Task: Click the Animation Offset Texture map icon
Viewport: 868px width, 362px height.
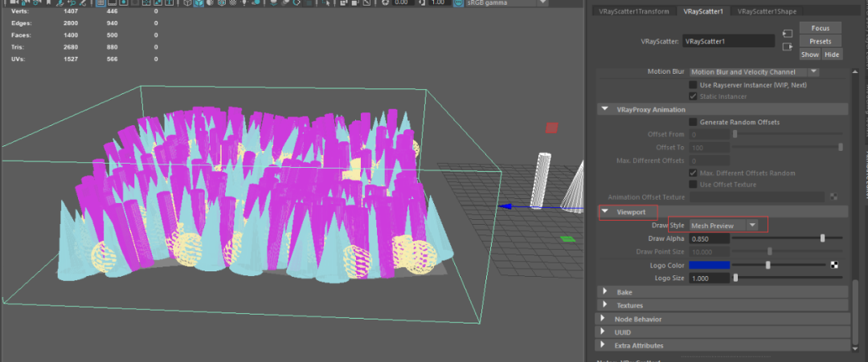Action: pyautogui.click(x=833, y=197)
